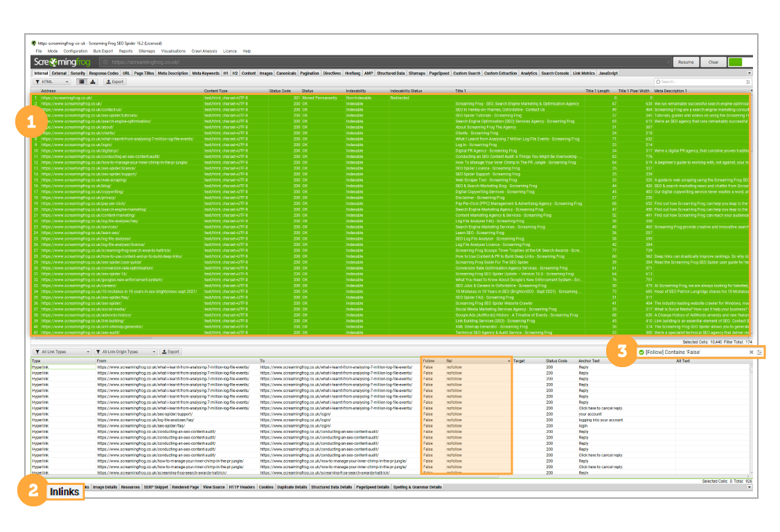
Task: Open All Link Origin Types dropdown
Action: coord(126,352)
